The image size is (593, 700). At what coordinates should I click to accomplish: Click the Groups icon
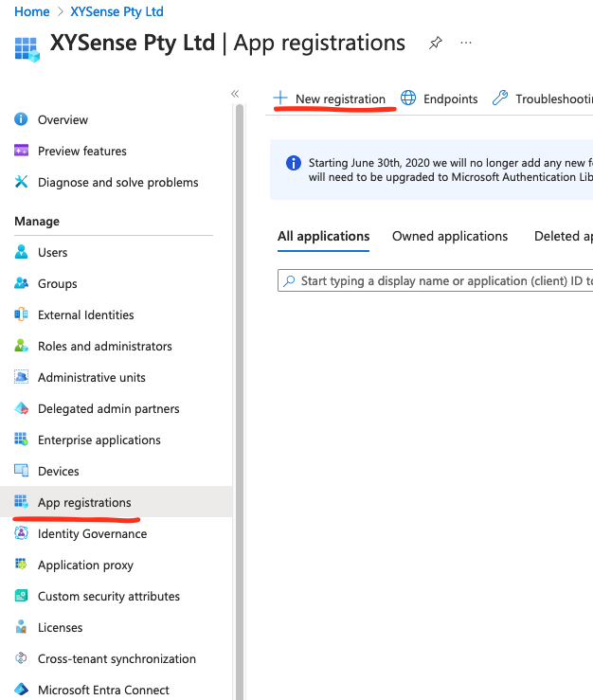coord(21,283)
